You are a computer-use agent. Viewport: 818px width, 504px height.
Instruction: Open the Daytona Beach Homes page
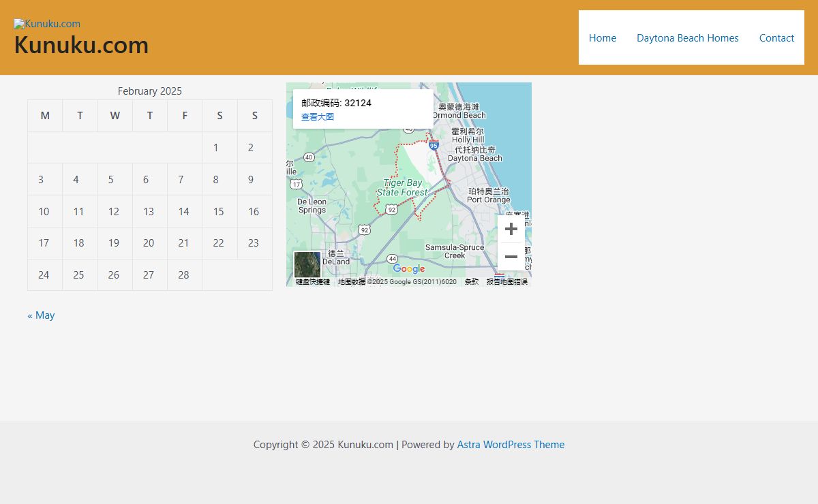click(x=688, y=38)
